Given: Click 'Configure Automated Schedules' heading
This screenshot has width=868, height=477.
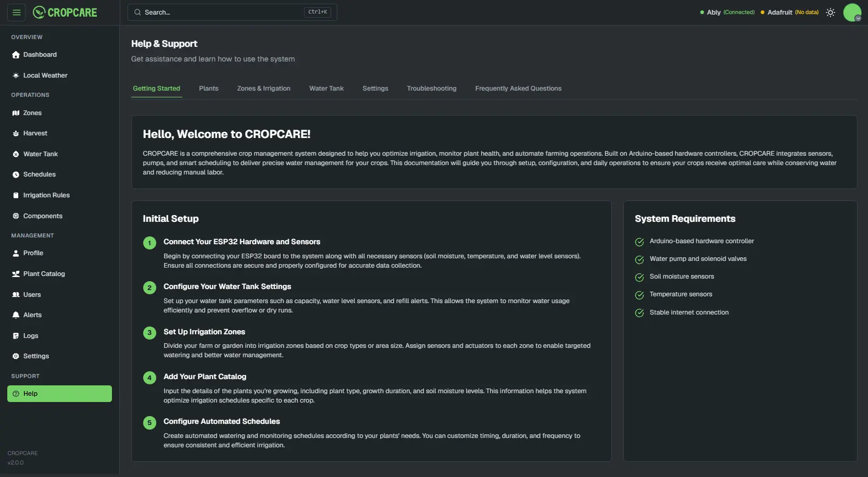Looking at the screenshot, I should pyautogui.click(x=221, y=421).
